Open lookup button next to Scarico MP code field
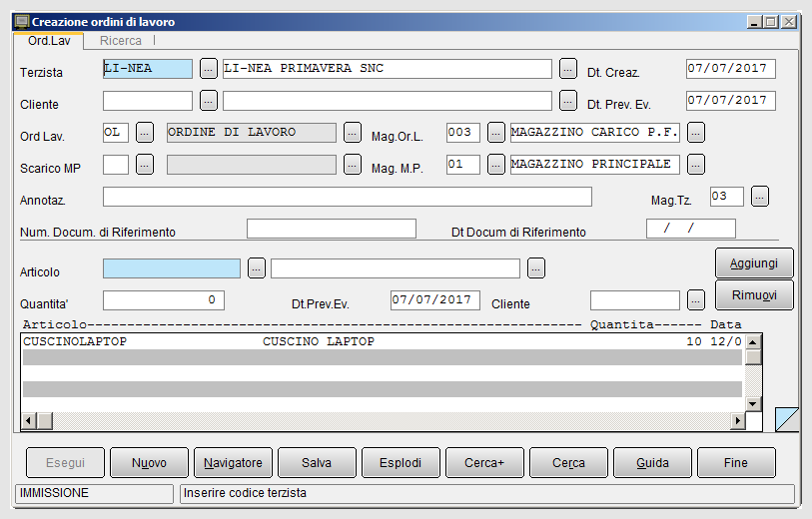This screenshot has width=812, height=519. tap(145, 165)
